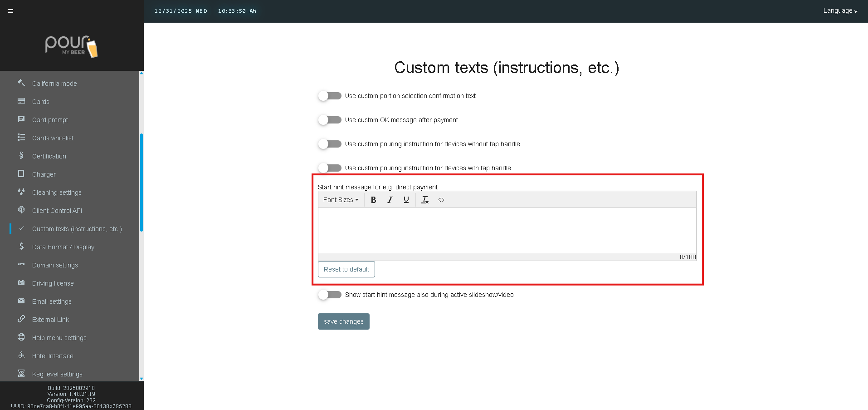Click the Reset to default button
Screen dimensions: 868x410
click(346, 269)
